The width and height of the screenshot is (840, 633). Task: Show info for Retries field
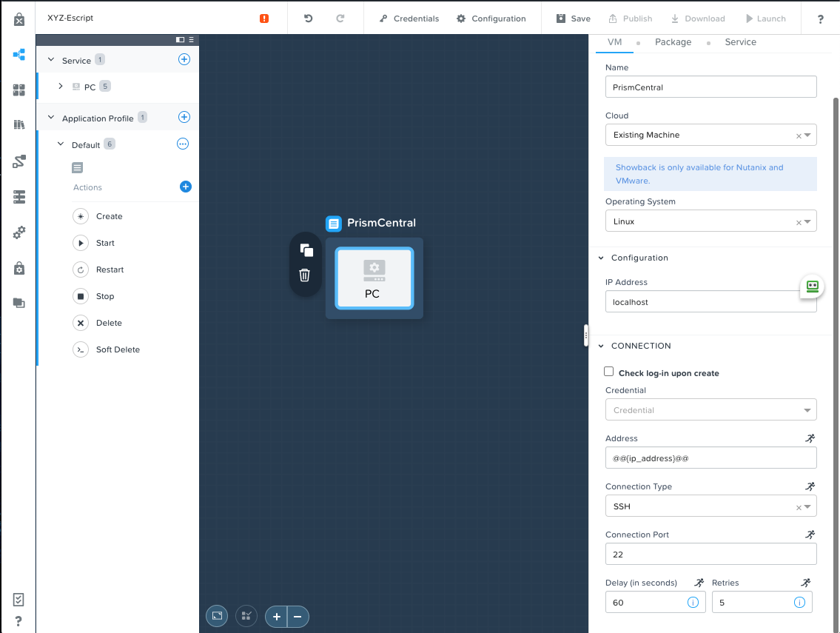(799, 603)
